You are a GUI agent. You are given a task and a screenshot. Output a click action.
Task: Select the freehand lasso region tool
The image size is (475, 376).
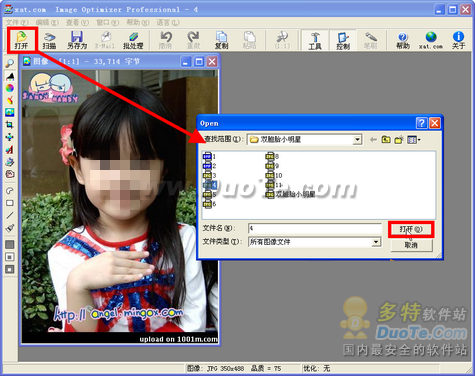pyautogui.click(x=10, y=190)
